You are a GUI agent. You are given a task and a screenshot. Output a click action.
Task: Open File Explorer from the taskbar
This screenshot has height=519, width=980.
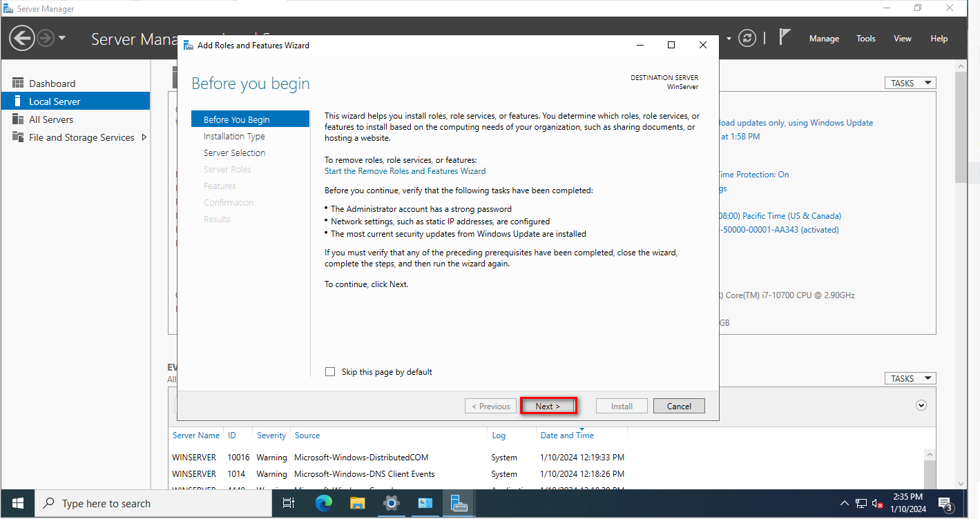click(x=357, y=503)
